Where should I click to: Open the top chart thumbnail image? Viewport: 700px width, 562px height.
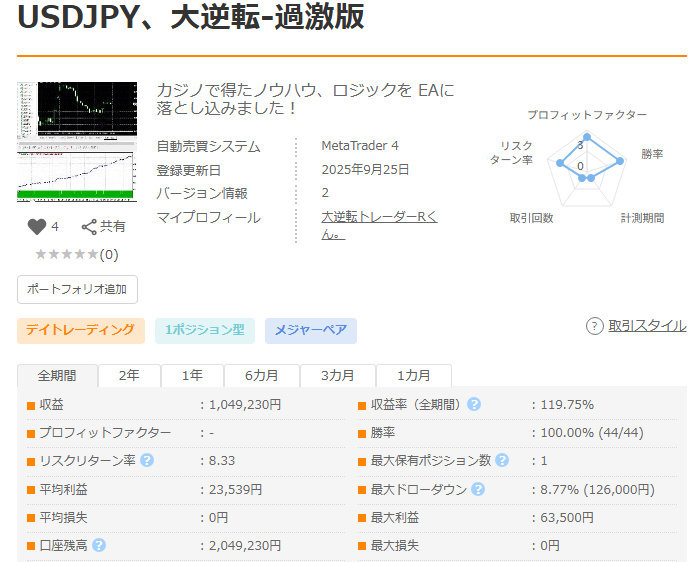(77, 112)
